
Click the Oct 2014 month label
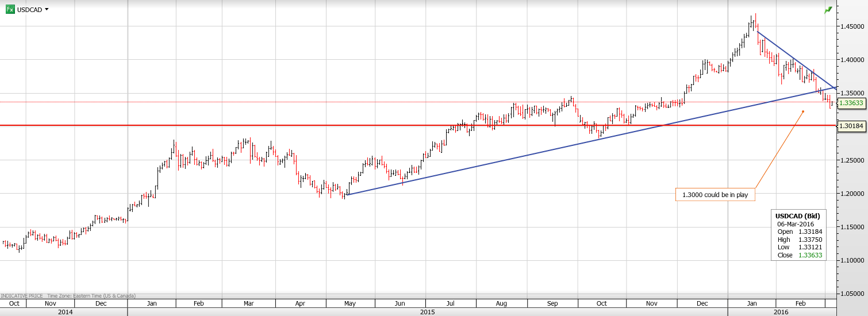click(14, 303)
